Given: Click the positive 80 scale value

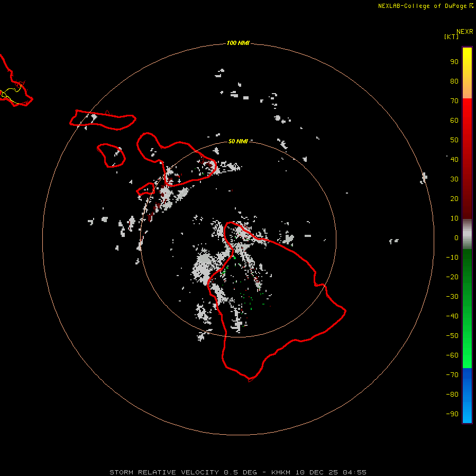Looking at the screenshot, I should (x=454, y=81).
